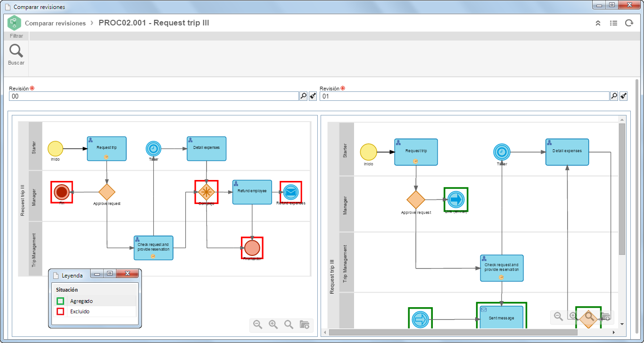This screenshot has height=343, width=644.
Task: Zoom out the left diagram
Action: (257, 325)
